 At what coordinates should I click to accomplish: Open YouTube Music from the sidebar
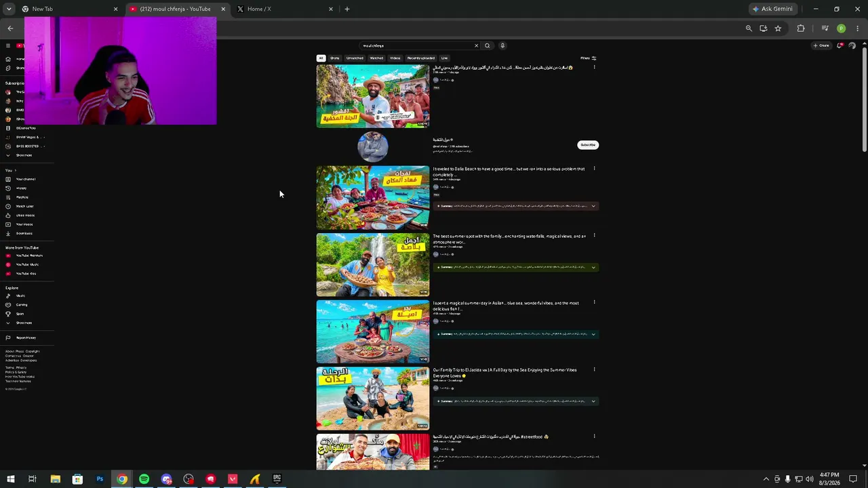point(27,264)
